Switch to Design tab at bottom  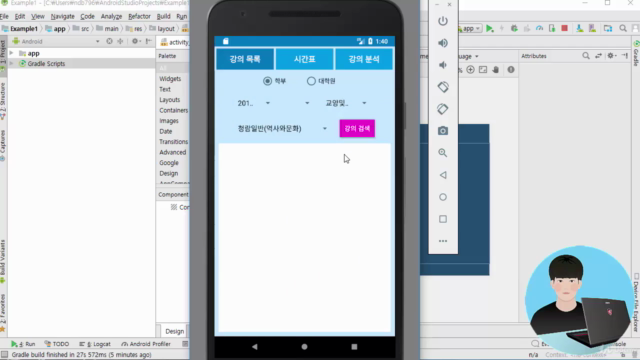[x=174, y=331]
